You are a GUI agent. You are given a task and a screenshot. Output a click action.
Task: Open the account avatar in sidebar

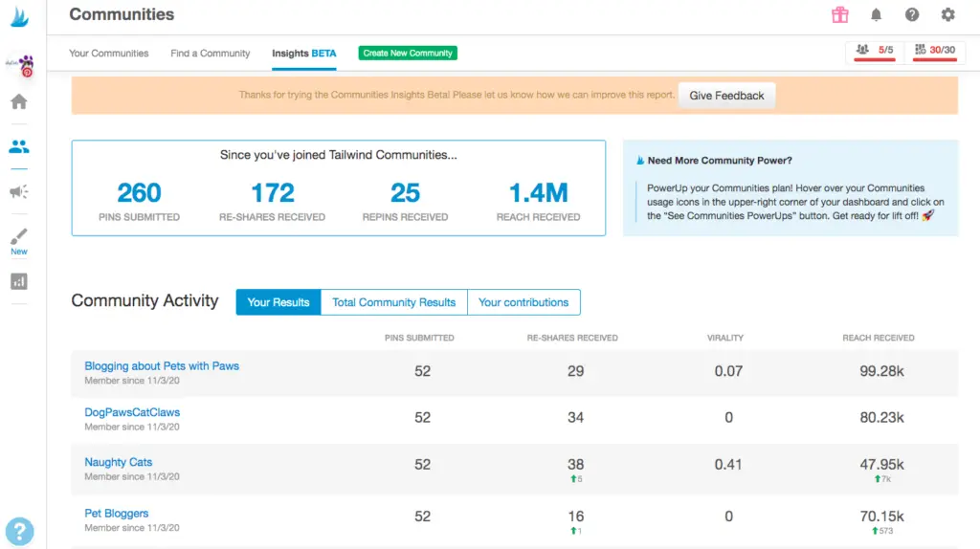[20, 65]
